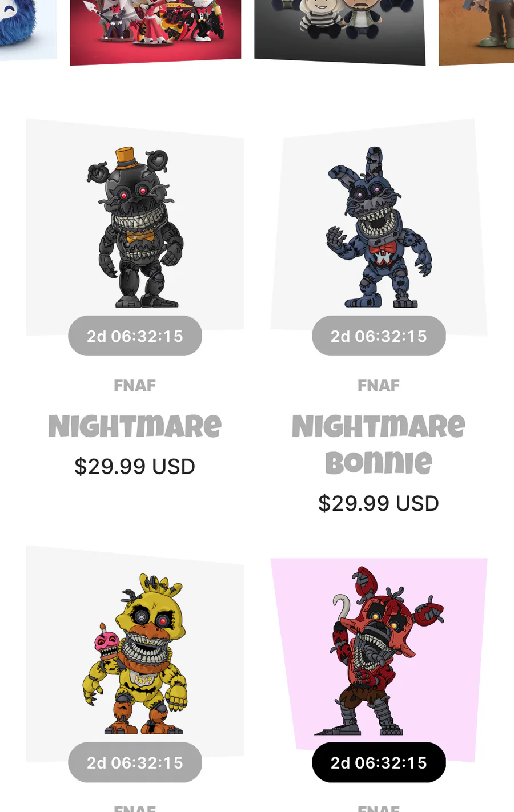514x812 pixels.
Task: Open the Nightmare black bear figure image
Action: pyautogui.click(x=135, y=227)
